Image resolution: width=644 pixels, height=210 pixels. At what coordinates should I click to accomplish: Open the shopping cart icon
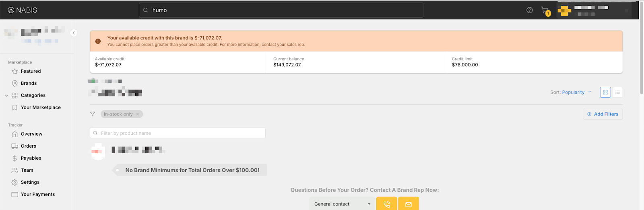tap(545, 10)
